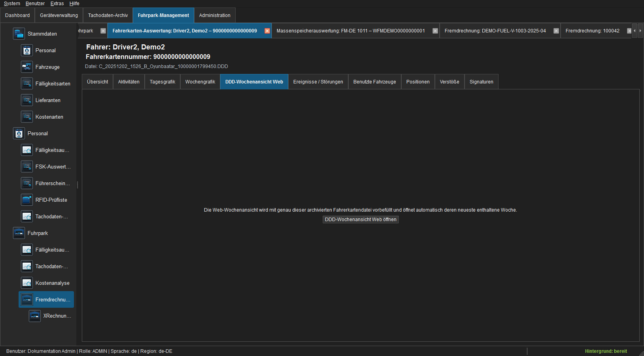The image size is (644, 356).
Task: Select the Fuhrpark section icon
Action: coord(19,233)
